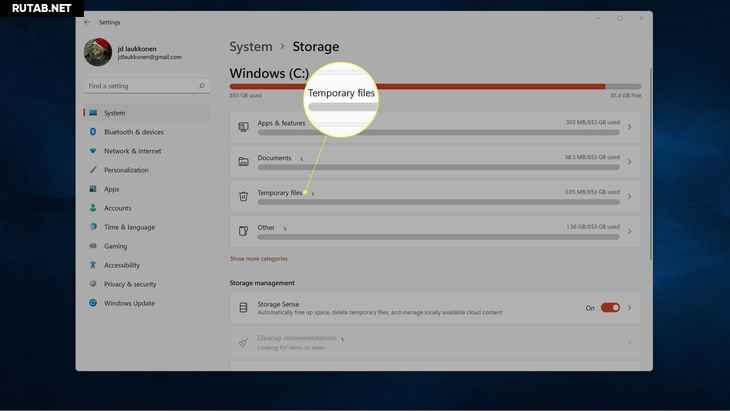Viewport: 730px width, 411px height.
Task: Click the search magnifier icon
Action: pyautogui.click(x=202, y=86)
